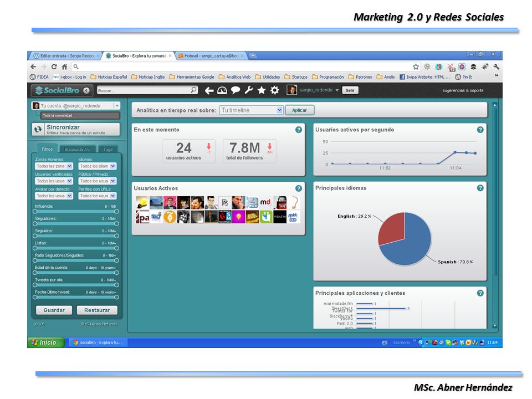Click the Sincronizar button

(x=76, y=129)
